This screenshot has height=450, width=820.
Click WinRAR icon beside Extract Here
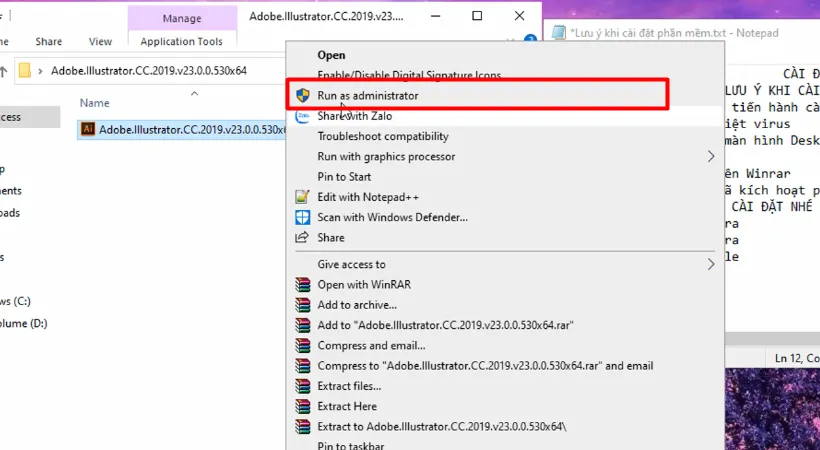pos(302,406)
